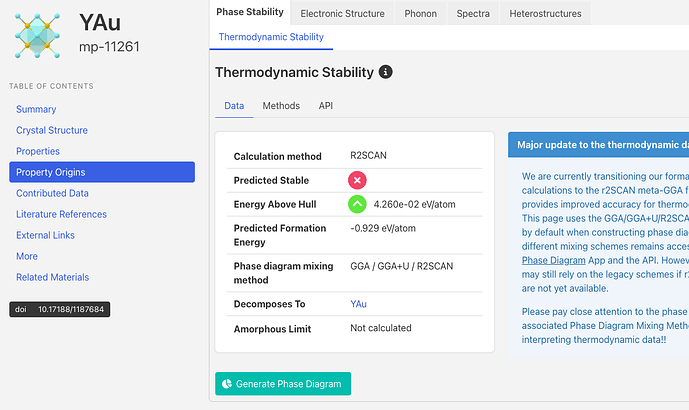Switch to the Methods tab
The image size is (689, 410).
[x=281, y=106]
